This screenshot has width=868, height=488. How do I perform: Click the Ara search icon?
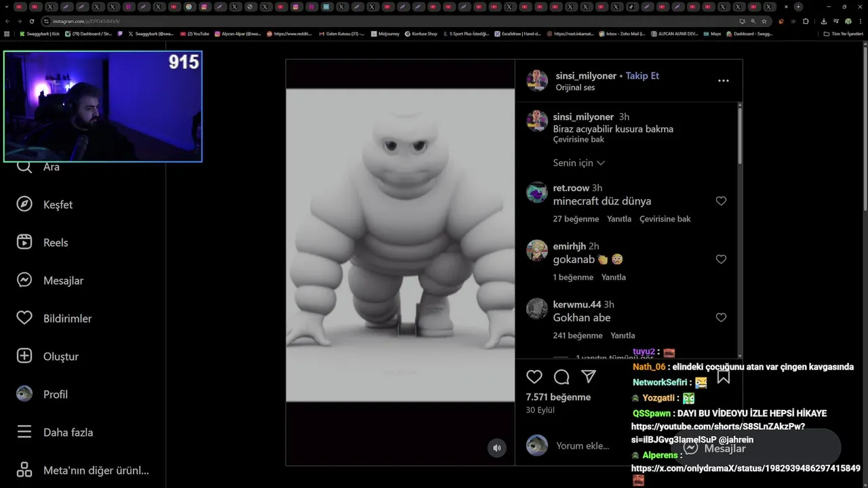tap(24, 167)
